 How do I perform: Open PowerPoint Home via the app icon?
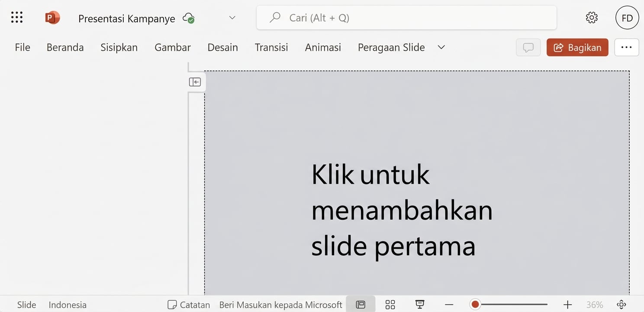coord(52,17)
